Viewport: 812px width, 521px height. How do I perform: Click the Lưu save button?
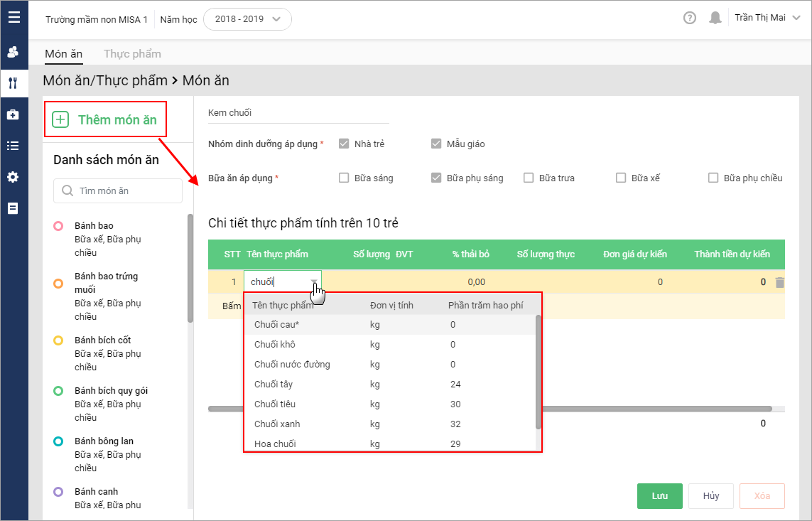659,496
